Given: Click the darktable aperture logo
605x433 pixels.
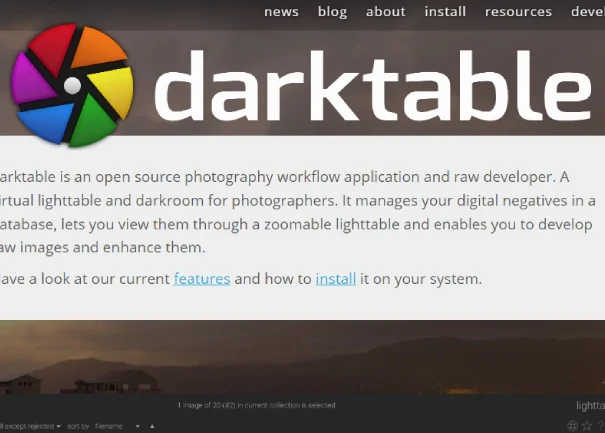Looking at the screenshot, I should click(x=72, y=85).
